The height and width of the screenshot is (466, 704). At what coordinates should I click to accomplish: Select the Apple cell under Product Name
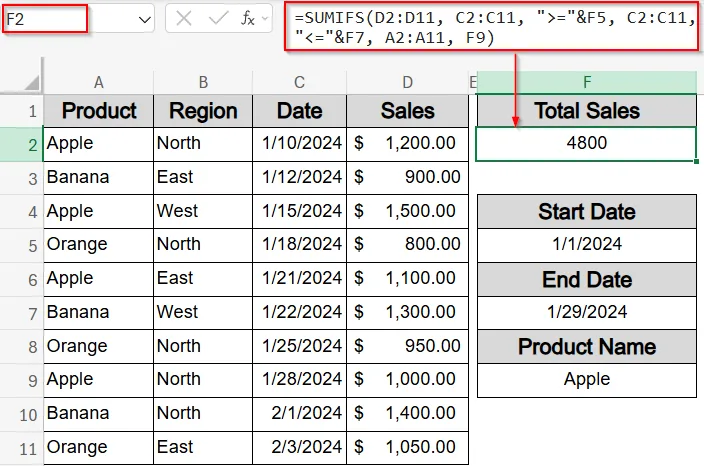tap(586, 380)
